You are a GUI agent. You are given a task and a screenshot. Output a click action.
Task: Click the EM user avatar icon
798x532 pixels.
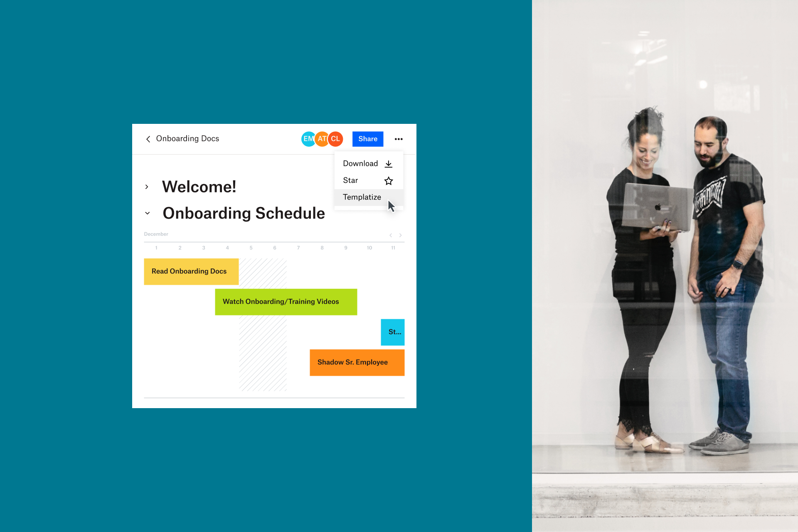tap(307, 139)
